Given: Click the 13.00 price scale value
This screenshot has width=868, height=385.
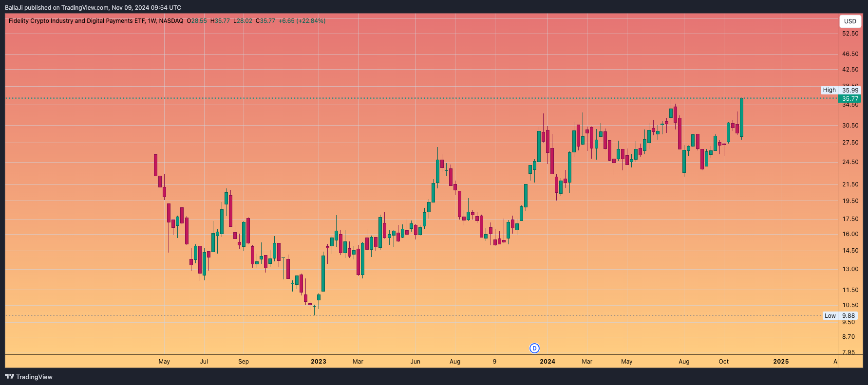Looking at the screenshot, I should click(x=850, y=269).
